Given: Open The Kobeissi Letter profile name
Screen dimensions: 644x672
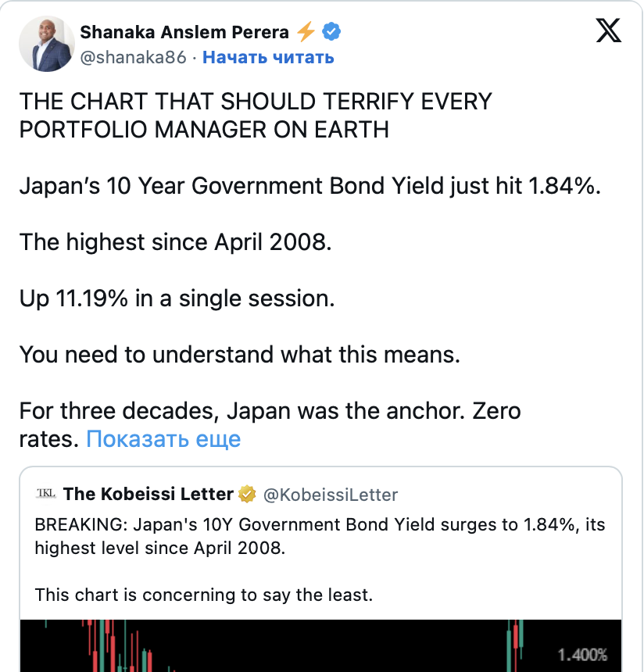Looking at the screenshot, I should [148, 494].
